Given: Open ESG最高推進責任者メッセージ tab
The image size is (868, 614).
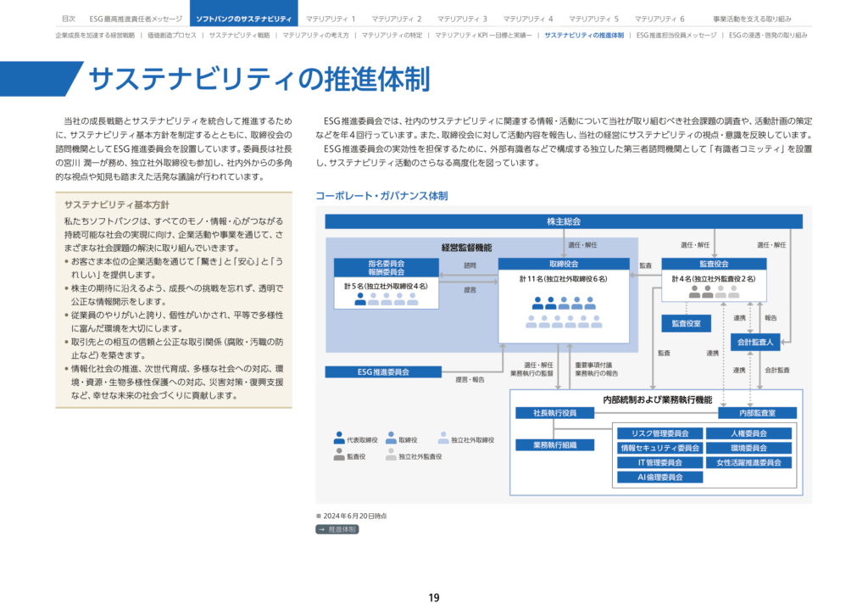Looking at the screenshot, I should click(x=136, y=19).
